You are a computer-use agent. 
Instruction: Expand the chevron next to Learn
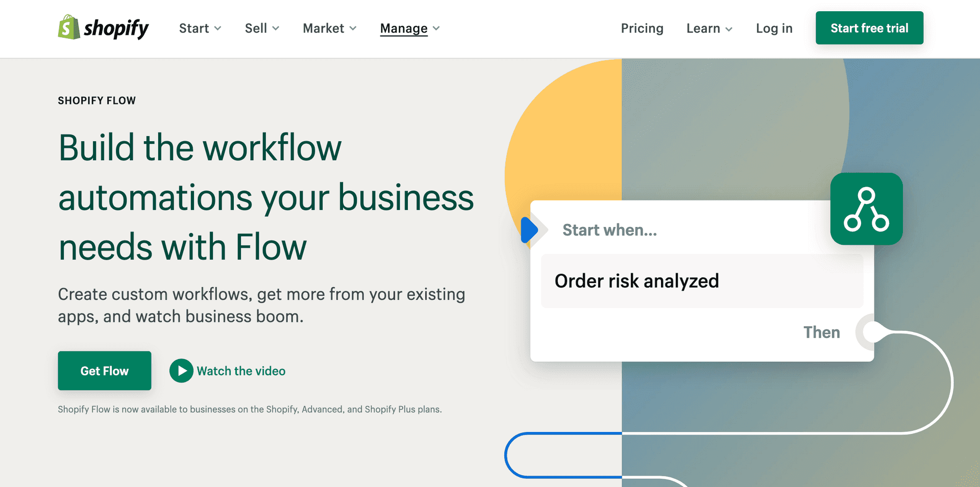(729, 29)
